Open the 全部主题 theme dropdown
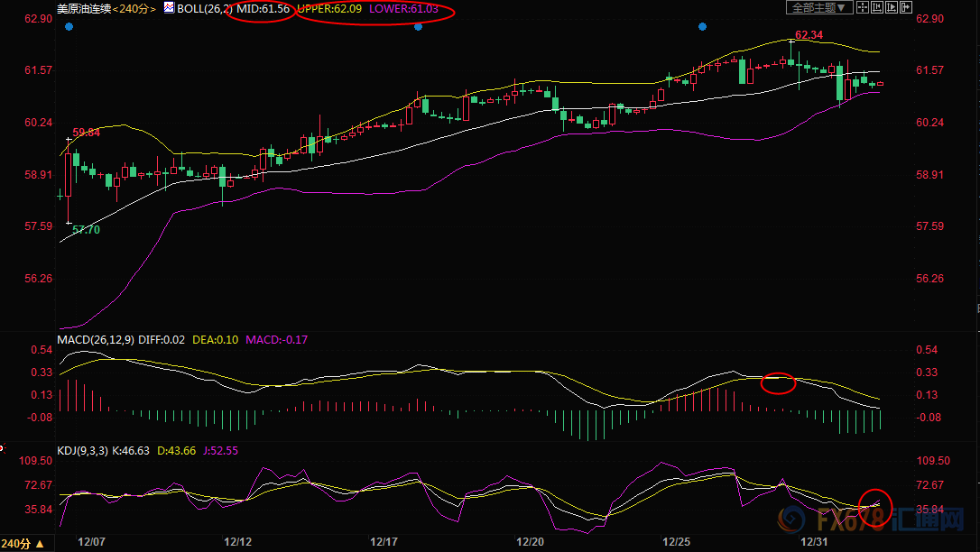The width and height of the screenshot is (980, 552). point(818,7)
